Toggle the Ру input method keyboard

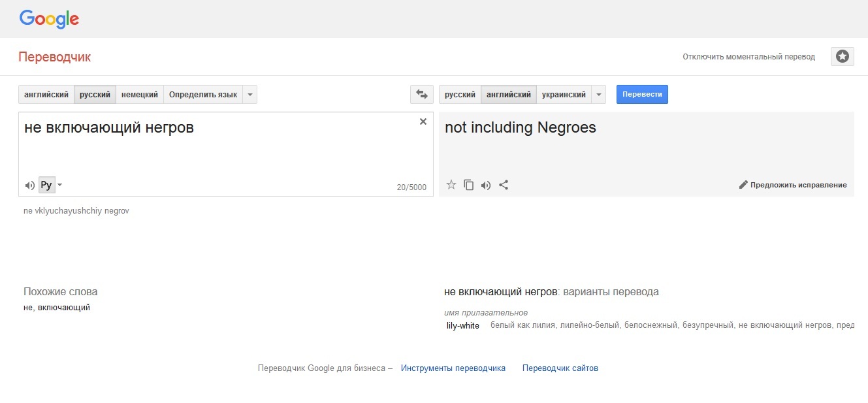click(46, 185)
